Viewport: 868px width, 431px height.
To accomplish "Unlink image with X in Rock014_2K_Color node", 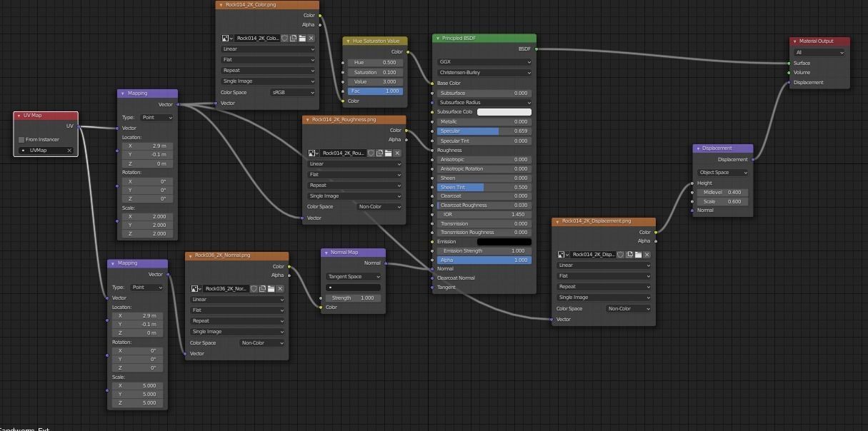I will [311, 38].
